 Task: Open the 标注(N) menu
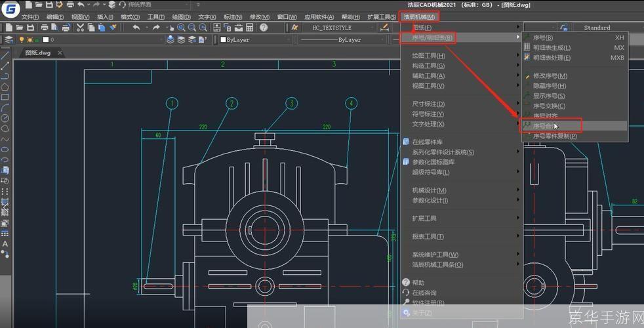coord(233,17)
